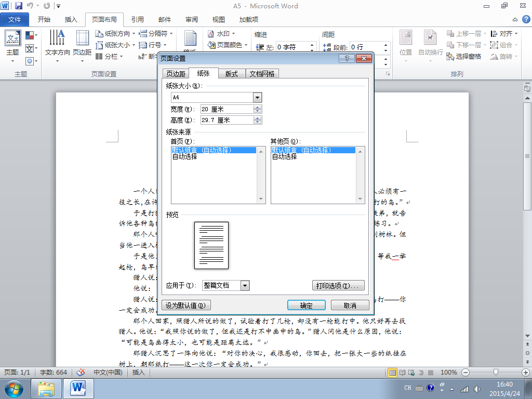The height and width of the screenshot is (399, 532).
Task: Open the View (视图) tab
Action: (x=219, y=20)
